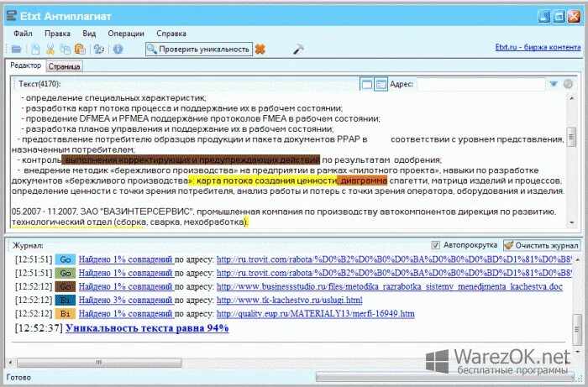
Task: Click the status bar progress bar
Action: [444, 376]
